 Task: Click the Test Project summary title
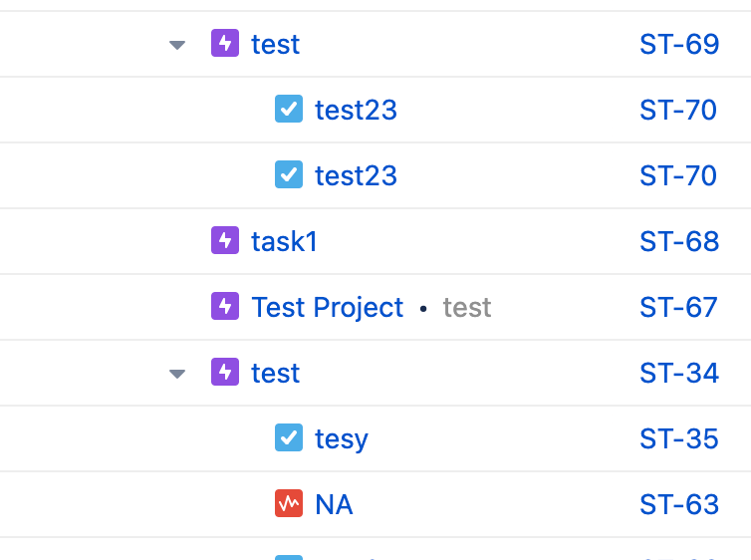[x=328, y=307]
